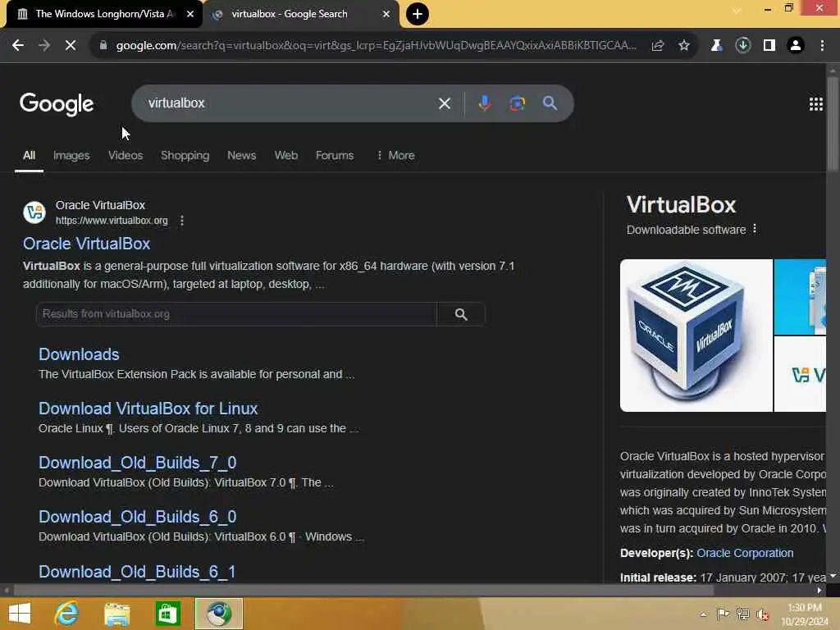Share this page via the share icon
The image size is (840, 630).
[657, 46]
